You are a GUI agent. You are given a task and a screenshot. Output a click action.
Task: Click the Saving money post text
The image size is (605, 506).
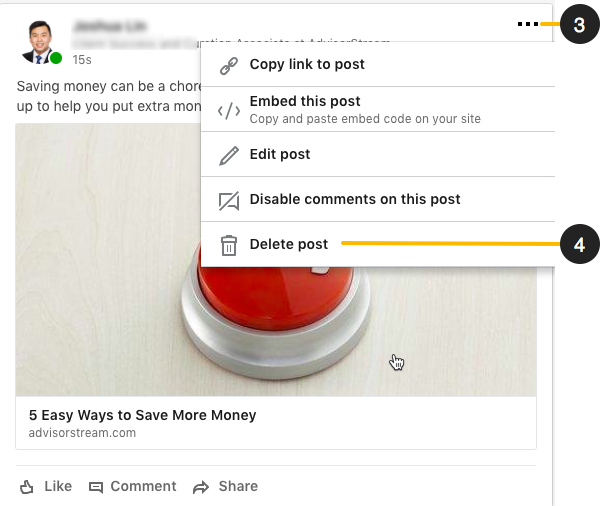109,96
